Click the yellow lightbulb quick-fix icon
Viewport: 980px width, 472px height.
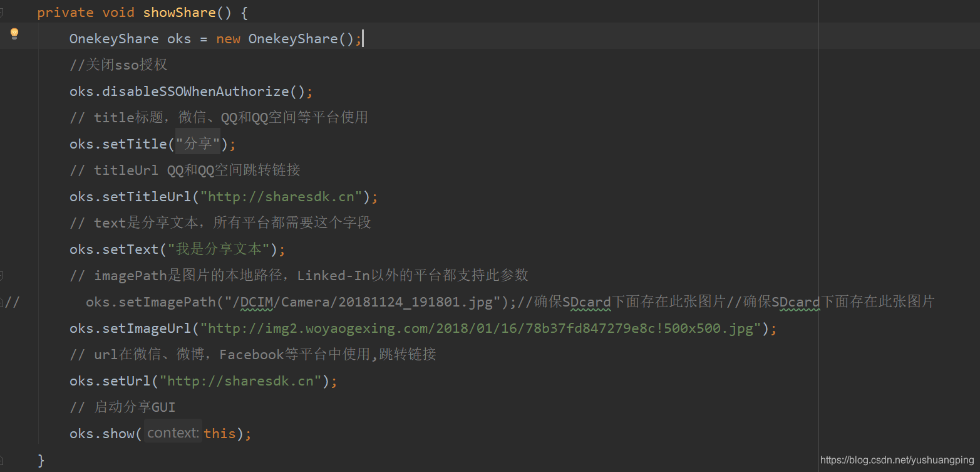point(14,34)
